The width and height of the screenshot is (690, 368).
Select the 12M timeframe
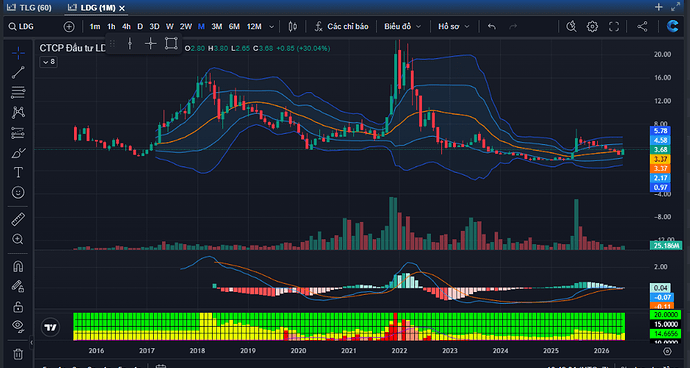[x=254, y=26]
